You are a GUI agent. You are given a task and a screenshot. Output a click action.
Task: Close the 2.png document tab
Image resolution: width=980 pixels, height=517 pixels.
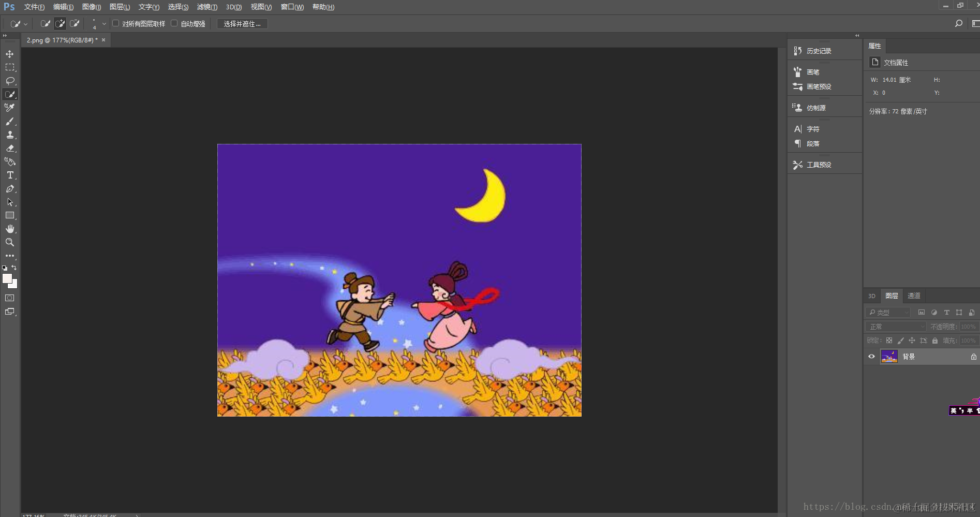[x=103, y=40]
